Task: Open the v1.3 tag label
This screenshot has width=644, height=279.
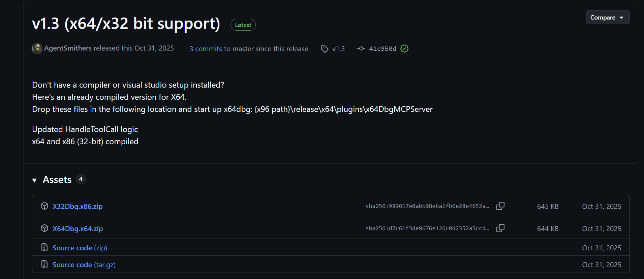Action: [x=338, y=49]
